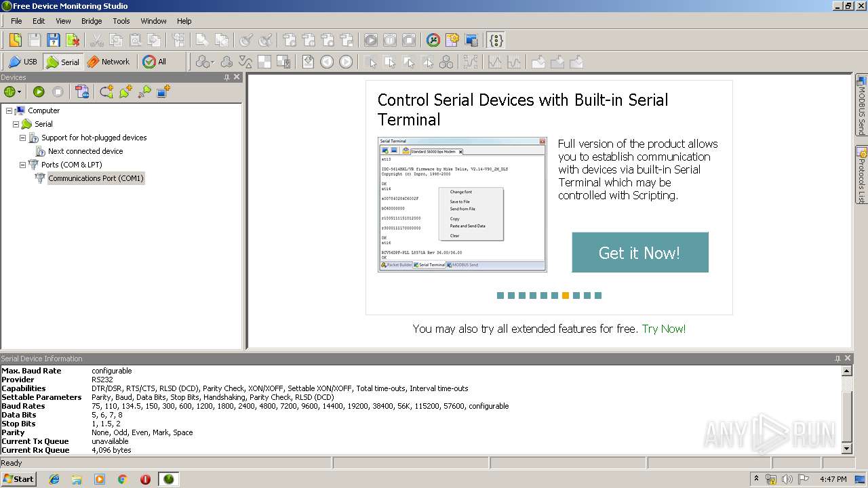The width and height of the screenshot is (868, 488).
Task: Click the info panel vertical scrollbar thumb
Action: [x=846, y=417]
